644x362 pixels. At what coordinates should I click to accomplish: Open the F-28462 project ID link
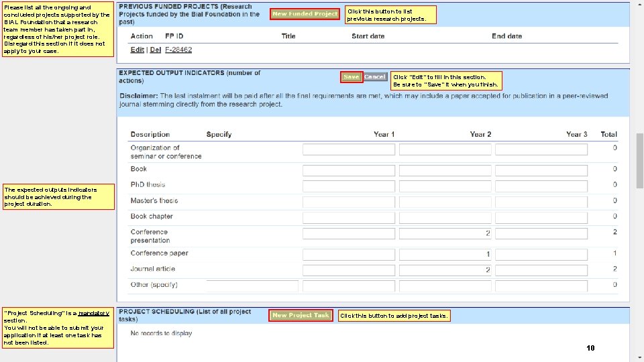click(178, 50)
